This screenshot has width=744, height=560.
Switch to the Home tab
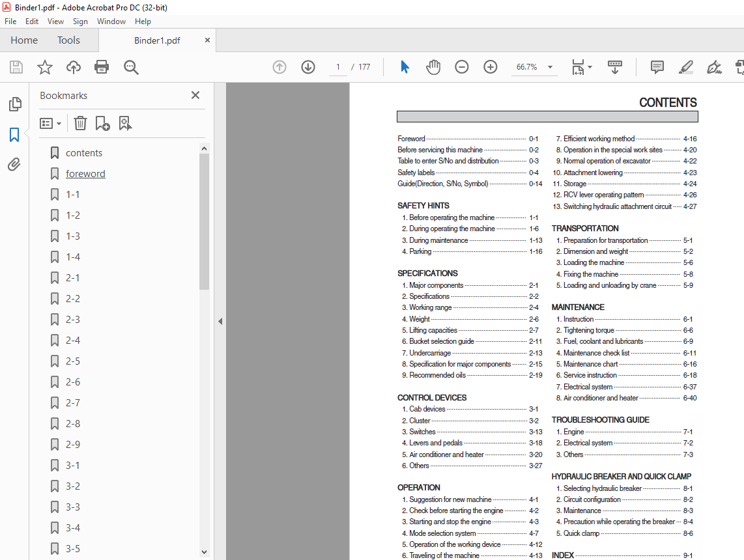24,40
